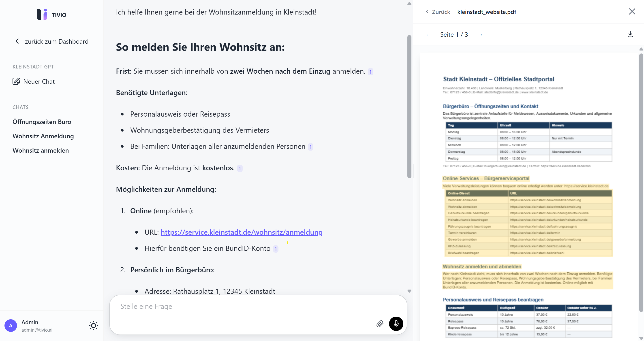
Task: Open citation 1 after 'anzumeldenden Personen'
Action: point(310,147)
